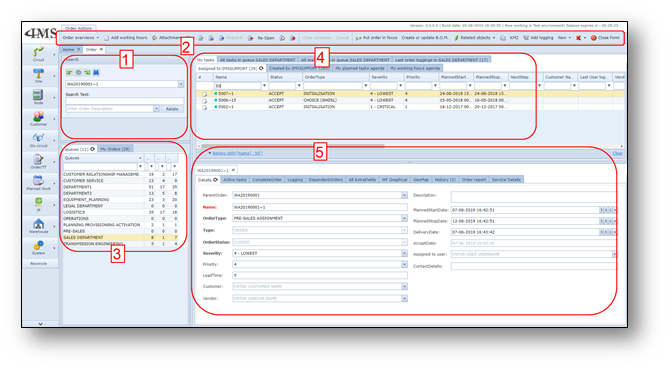Screen dimensions: 670x370
Task: Click the Attachments toolbar item
Action: pyautogui.click(x=171, y=38)
